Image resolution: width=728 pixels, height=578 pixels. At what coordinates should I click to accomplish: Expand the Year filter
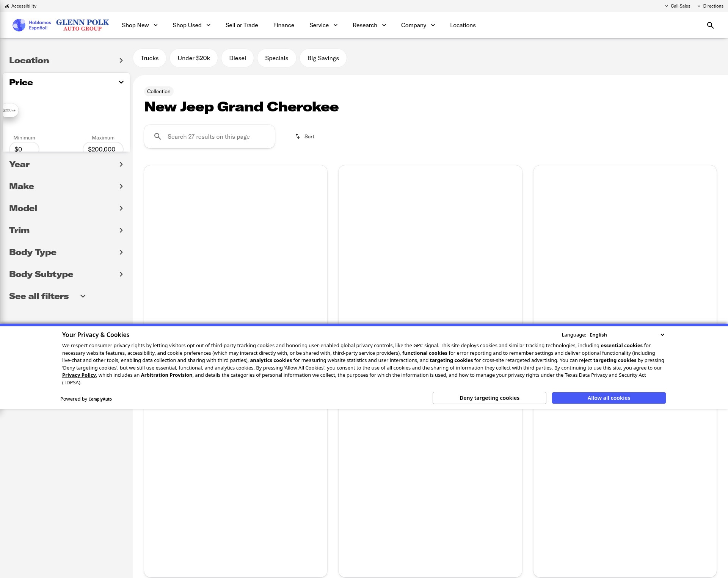66,164
